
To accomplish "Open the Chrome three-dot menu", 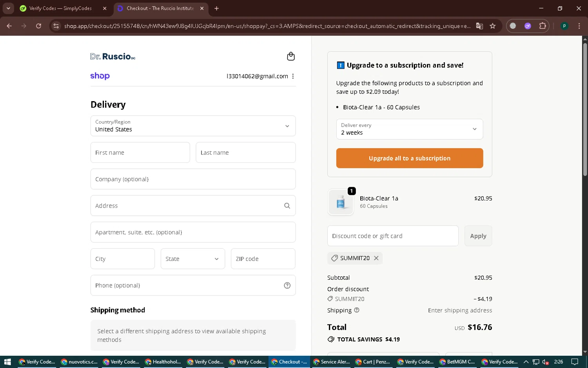I will pyautogui.click(x=579, y=26).
